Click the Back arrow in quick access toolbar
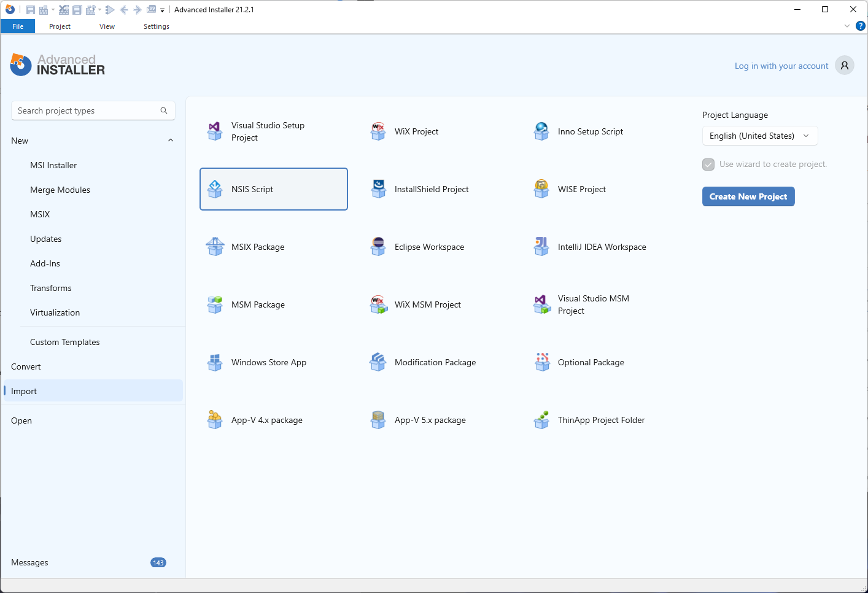 pyautogui.click(x=124, y=10)
